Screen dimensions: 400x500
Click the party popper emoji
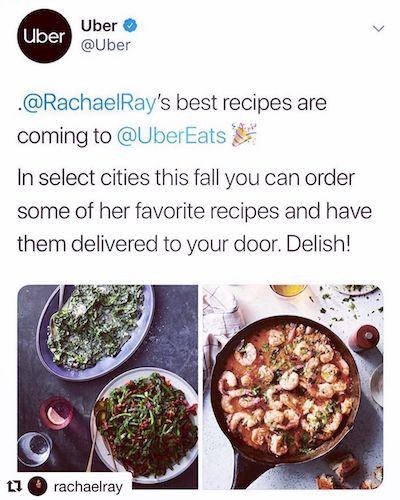[x=243, y=135]
